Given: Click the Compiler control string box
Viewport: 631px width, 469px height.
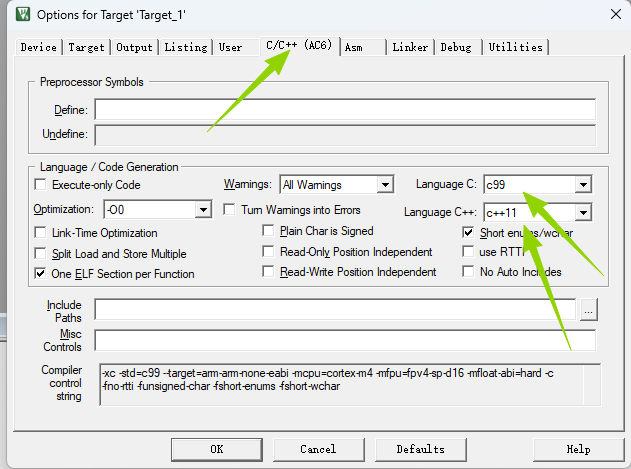Looking at the screenshot, I should tap(350, 384).
